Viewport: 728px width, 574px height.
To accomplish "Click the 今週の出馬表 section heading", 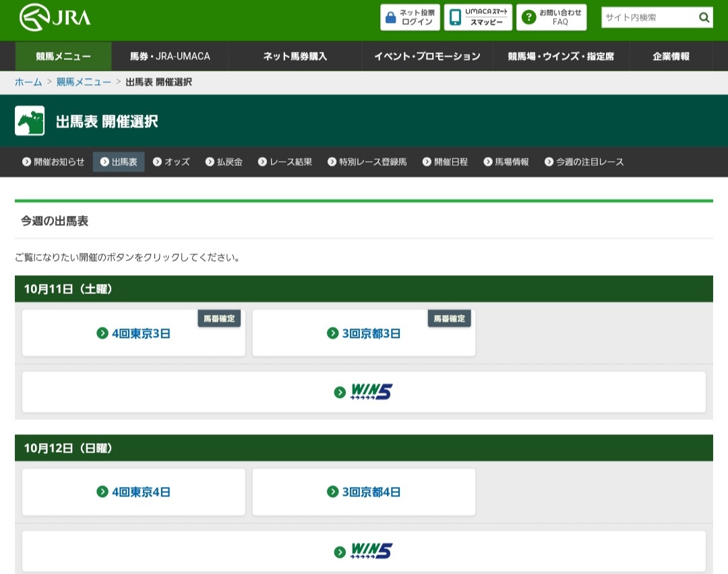I will tap(55, 221).
